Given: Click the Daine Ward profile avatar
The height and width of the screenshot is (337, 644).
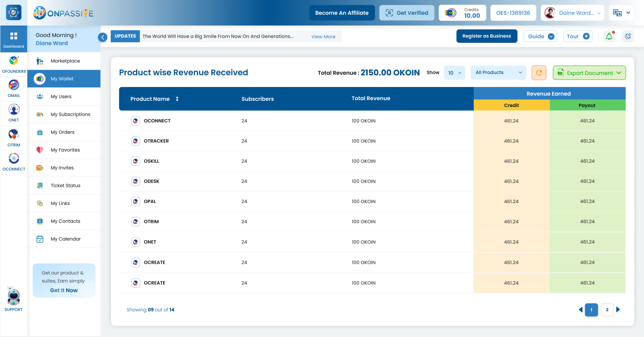Looking at the screenshot, I should click(x=550, y=13).
